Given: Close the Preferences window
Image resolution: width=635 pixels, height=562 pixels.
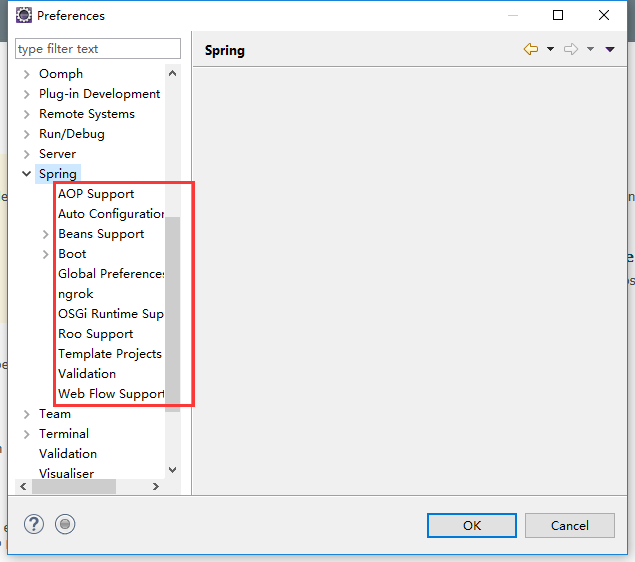Looking at the screenshot, I should pyautogui.click(x=603, y=15).
